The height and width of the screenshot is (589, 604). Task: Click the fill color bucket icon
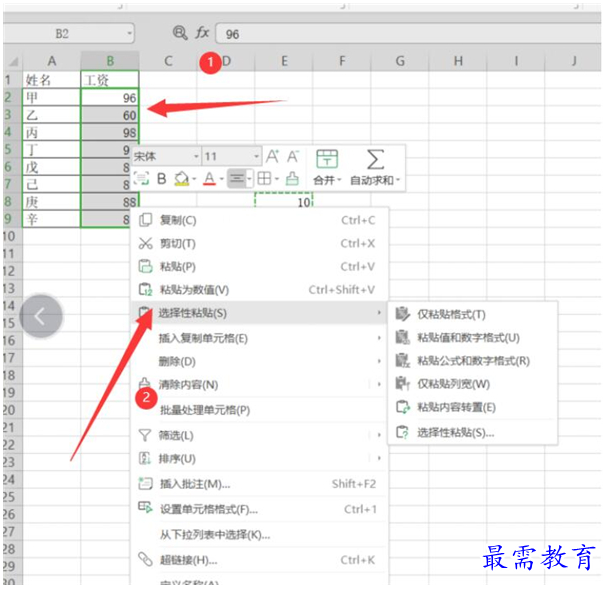click(x=181, y=179)
